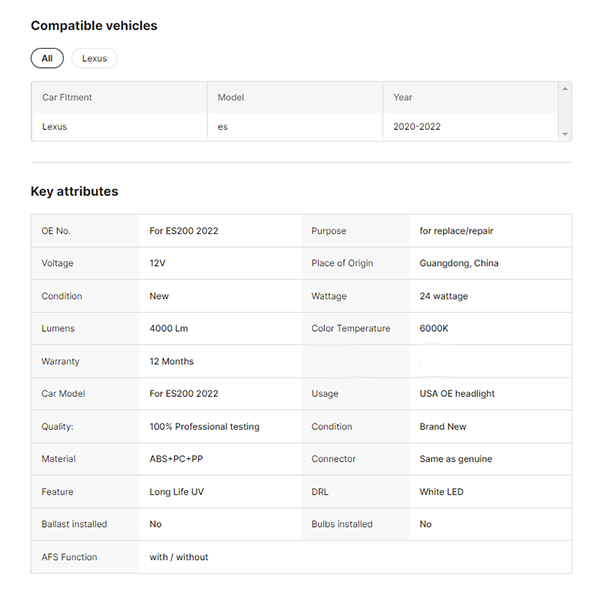Click the White LED DRL value

click(x=441, y=492)
